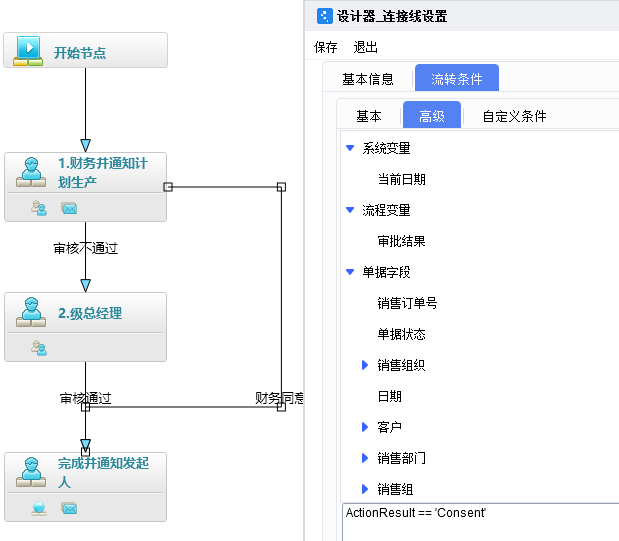Collapse the 流程变量 tree group

pos(350,210)
